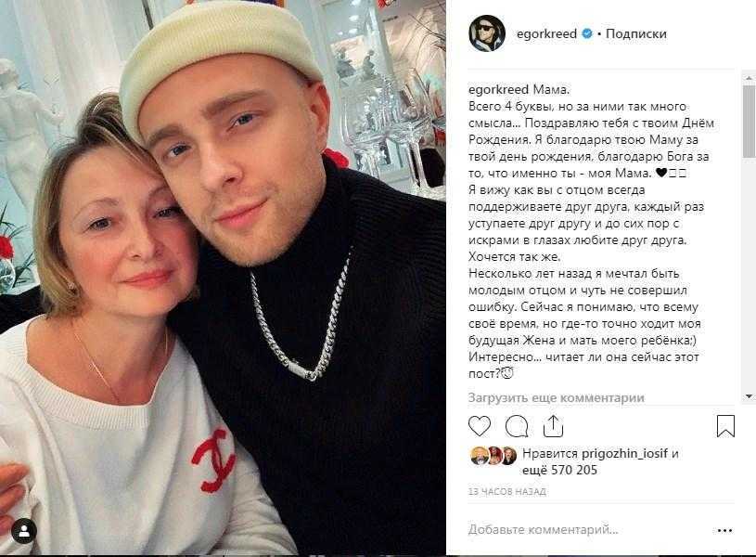
Task: Click the selfie photo of the post
Action: 223,278
